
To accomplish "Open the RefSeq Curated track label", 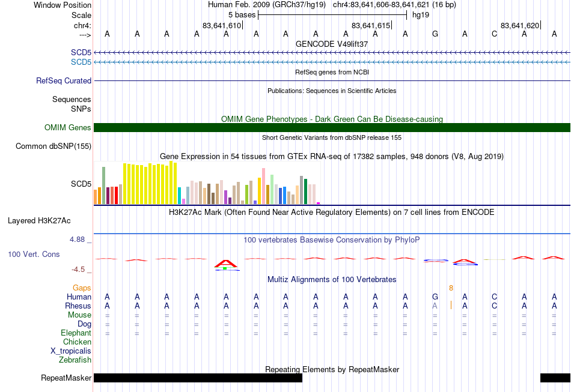I will (64, 80).
